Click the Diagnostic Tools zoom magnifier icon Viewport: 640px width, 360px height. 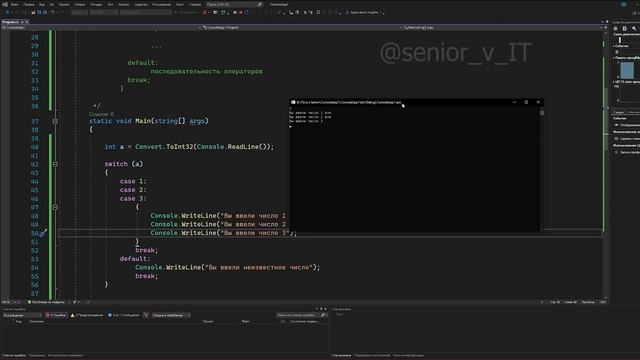pyautogui.click(x=633, y=29)
